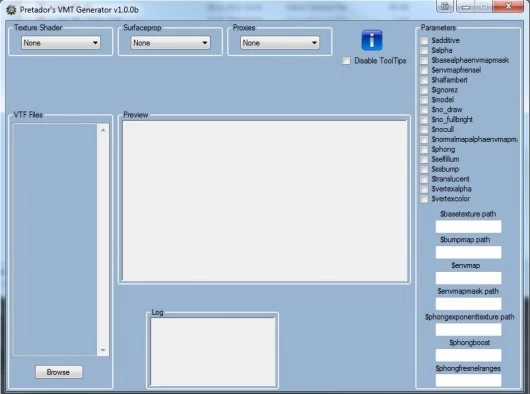The width and height of the screenshot is (530, 394).
Task: Click inside the VTF Files list
Action: click(55, 240)
